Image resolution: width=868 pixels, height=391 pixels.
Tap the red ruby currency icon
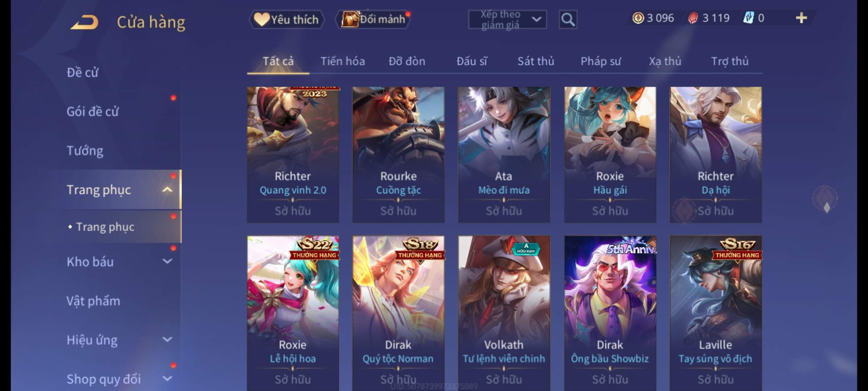(x=693, y=18)
